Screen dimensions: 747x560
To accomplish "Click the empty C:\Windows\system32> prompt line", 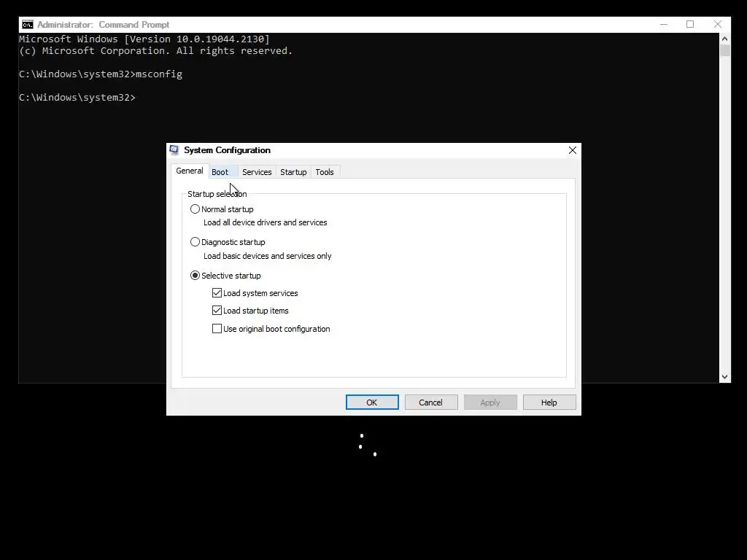I will (x=77, y=98).
